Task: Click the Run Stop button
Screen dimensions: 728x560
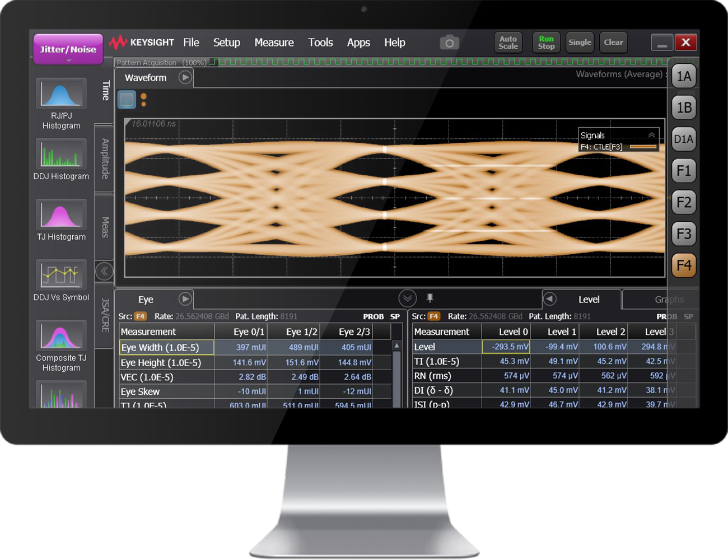Action: point(546,43)
